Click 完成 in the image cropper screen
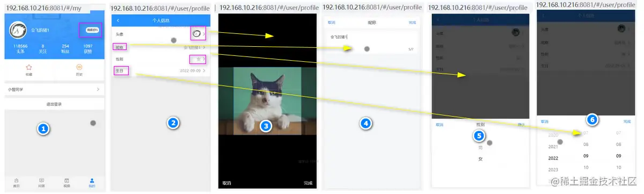This screenshot has width=644, height=194. [x=308, y=183]
